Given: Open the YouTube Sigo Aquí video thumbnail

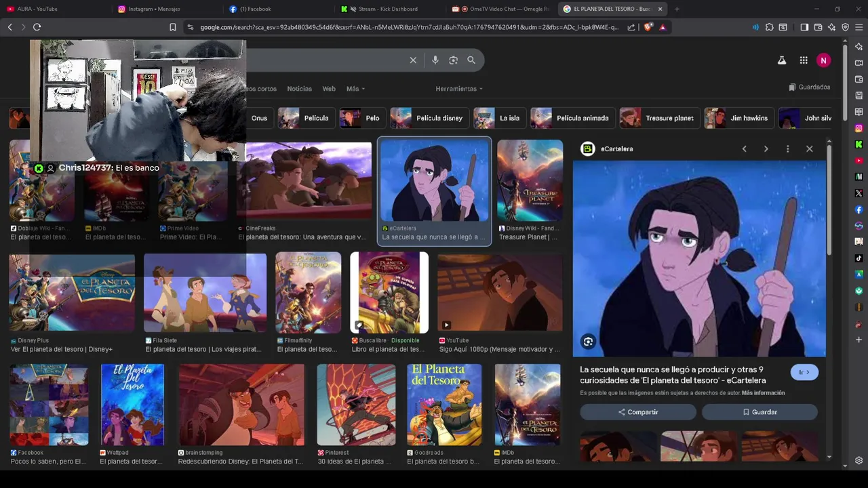Looking at the screenshot, I should (500, 293).
